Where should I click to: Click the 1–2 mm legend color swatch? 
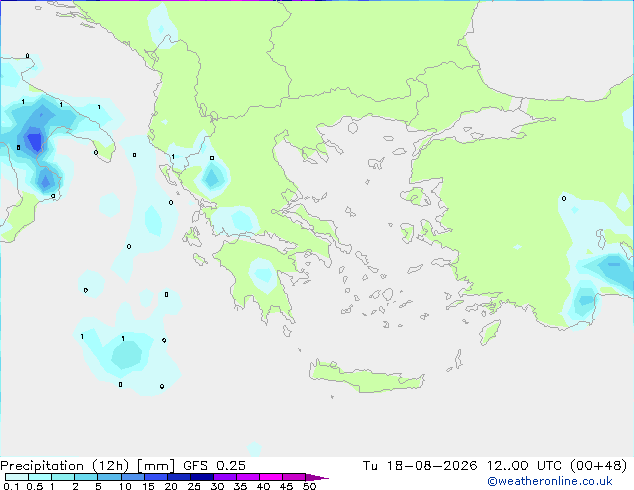[x=63, y=477]
